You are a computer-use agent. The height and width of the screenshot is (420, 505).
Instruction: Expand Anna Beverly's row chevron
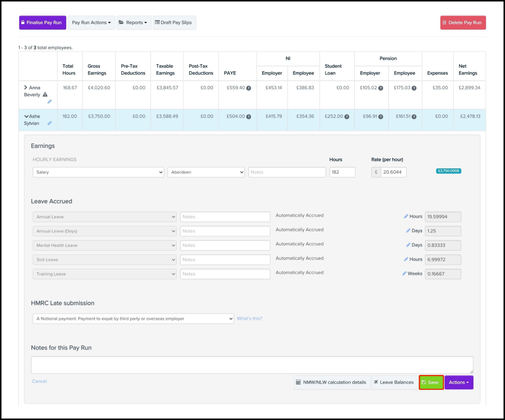(x=26, y=87)
